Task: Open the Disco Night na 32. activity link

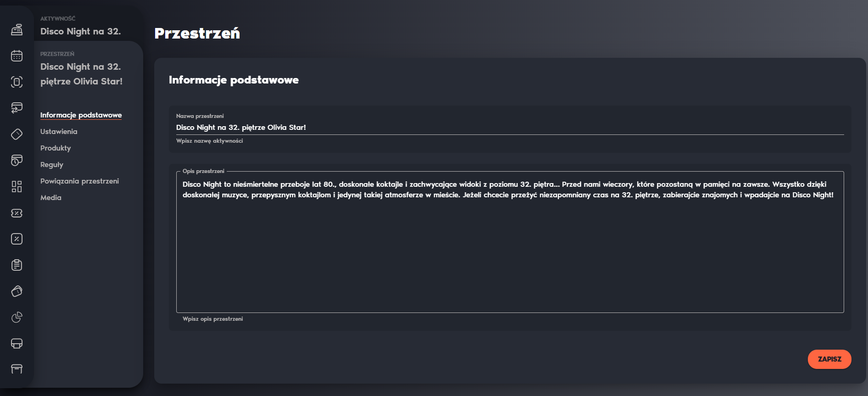Action: coord(81,31)
